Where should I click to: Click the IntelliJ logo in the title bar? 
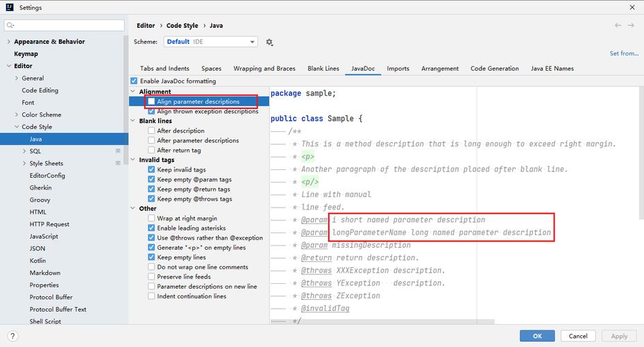click(9, 8)
